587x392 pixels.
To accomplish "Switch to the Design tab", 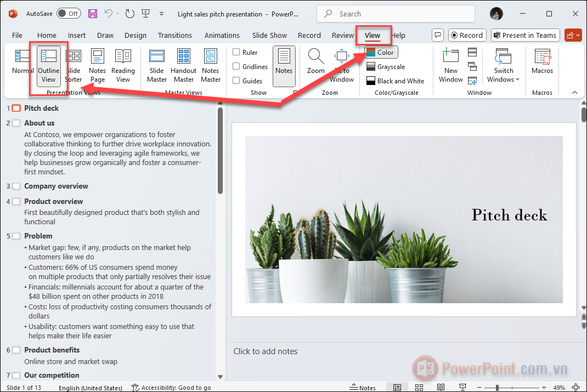I will coord(136,35).
